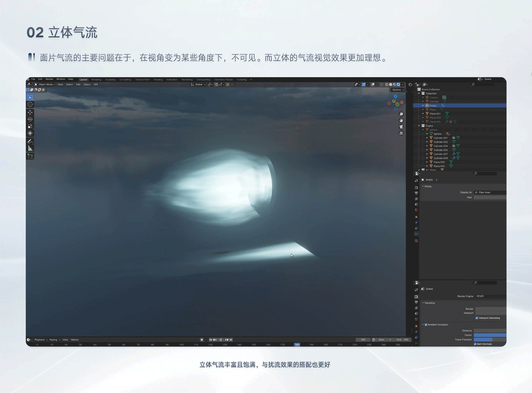Click the Use Preview Range clock icon

coord(374,340)
